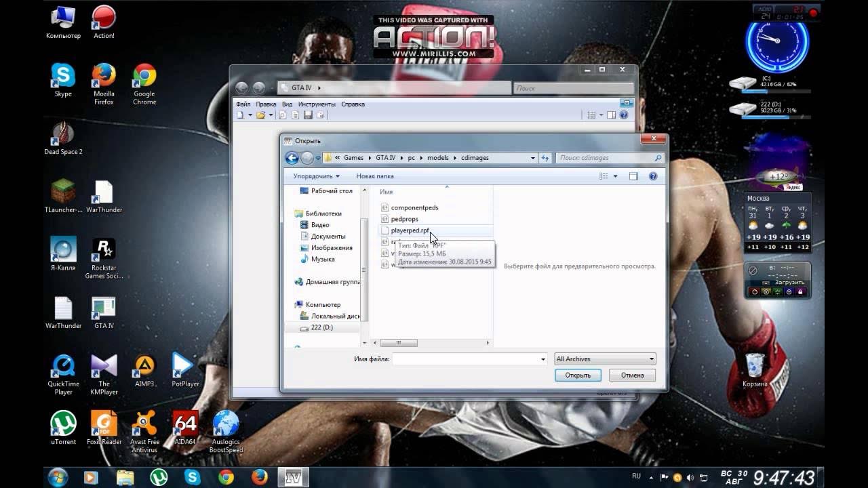Select the pedprops file
The image size is (868, 488).
pyautogui.click(x=399, y=219)
